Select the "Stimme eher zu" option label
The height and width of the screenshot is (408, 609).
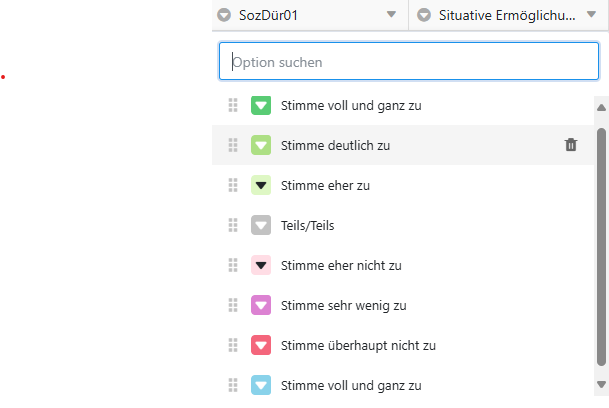pyautogui.click(x=327, y=185)
